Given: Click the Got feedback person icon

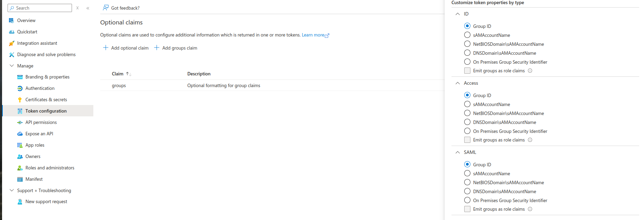Looking at the screenshot, I should pos(106,8).
